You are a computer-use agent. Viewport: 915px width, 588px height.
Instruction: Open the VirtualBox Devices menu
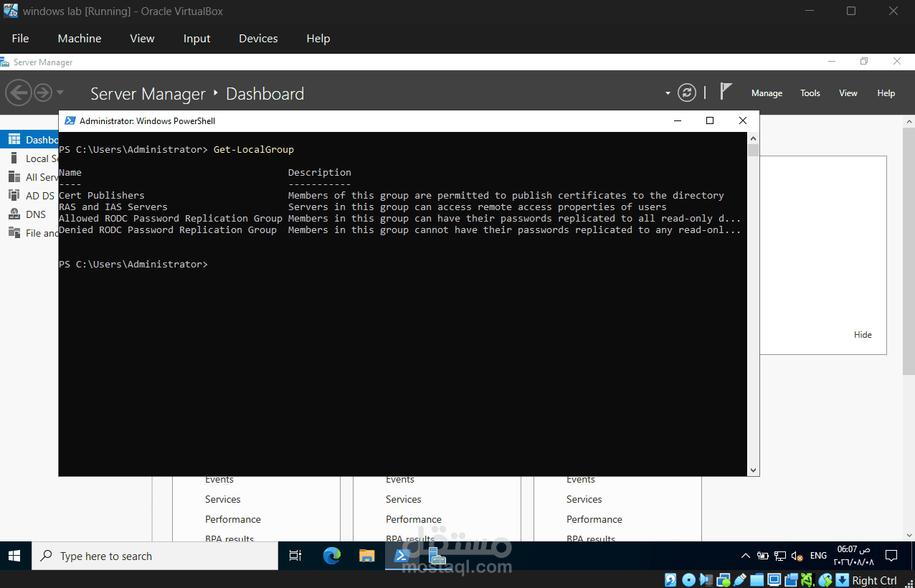point(258,39)
